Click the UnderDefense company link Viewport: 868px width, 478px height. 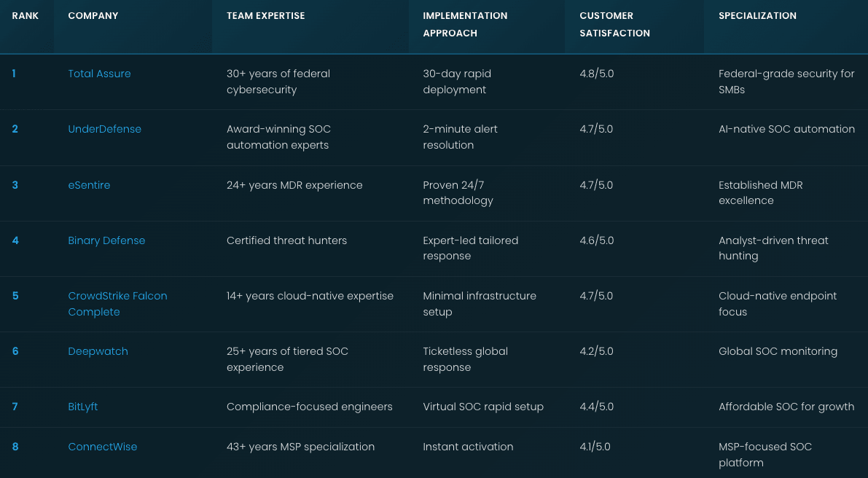click(104, 129)
